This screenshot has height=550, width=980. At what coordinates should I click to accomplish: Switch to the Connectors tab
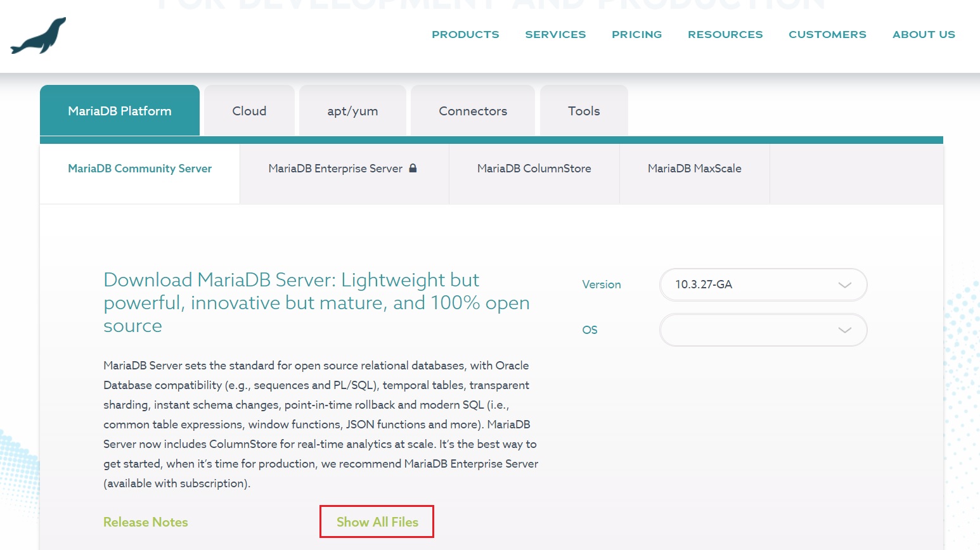tap(473, 111)
